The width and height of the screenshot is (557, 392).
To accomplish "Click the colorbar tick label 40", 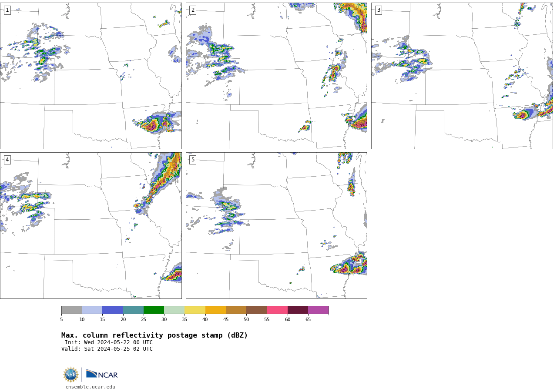I will (x=205, y=320).
